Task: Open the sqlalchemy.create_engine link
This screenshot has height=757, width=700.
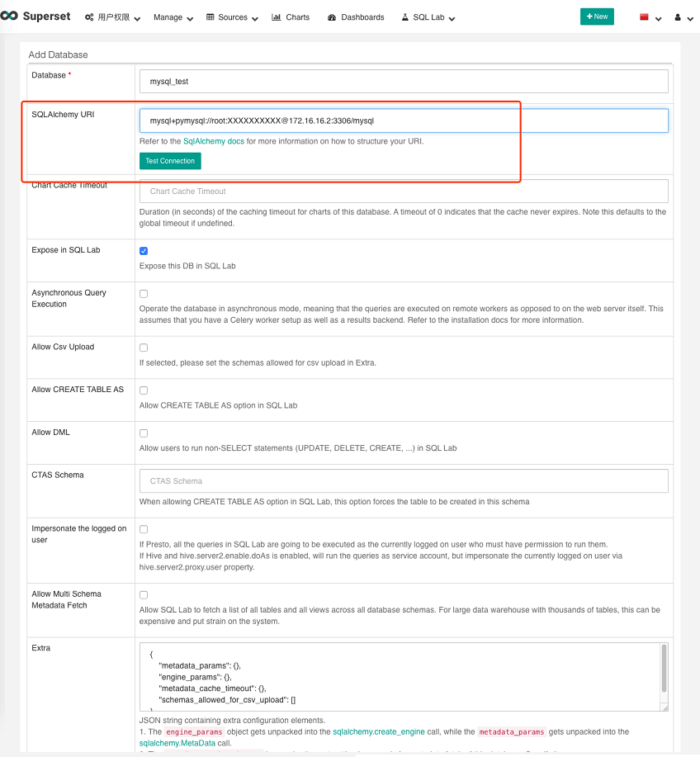Action: pos(379,731)
